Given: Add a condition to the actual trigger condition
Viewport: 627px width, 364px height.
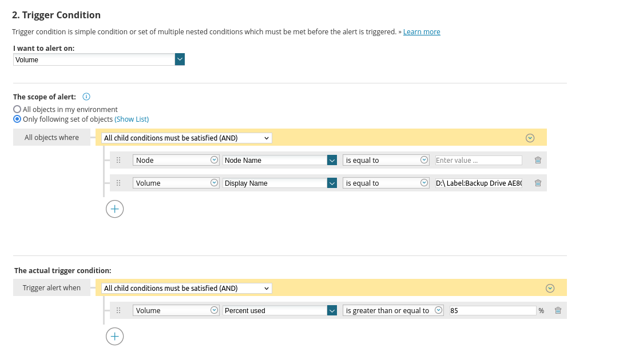Looking at the screenshot, I should click(x=115, y=337).
